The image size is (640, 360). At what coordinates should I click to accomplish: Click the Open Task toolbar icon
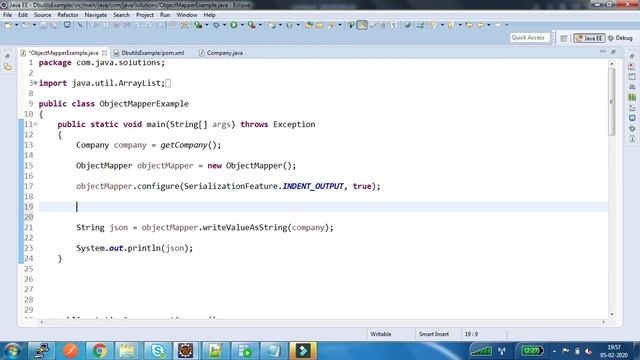tap(320, 25)
